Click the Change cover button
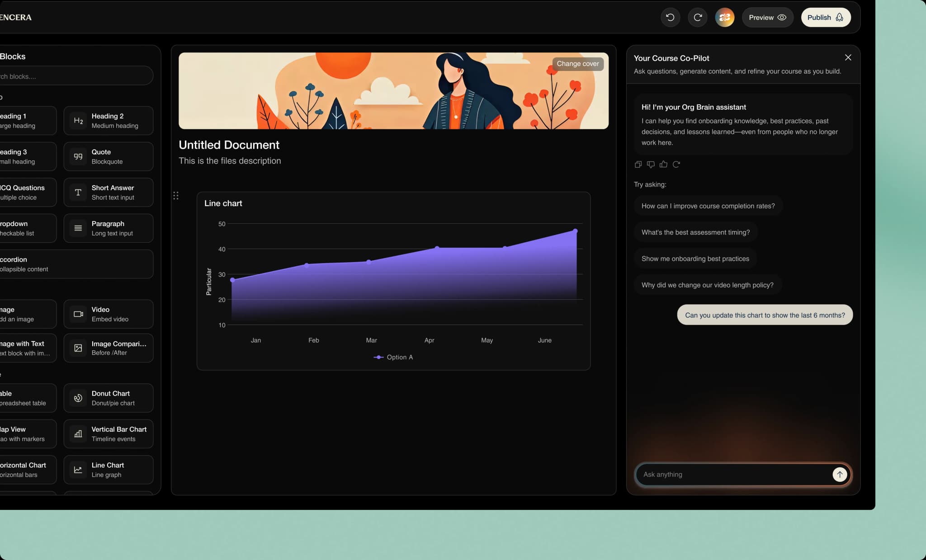 tap(577, 64)
